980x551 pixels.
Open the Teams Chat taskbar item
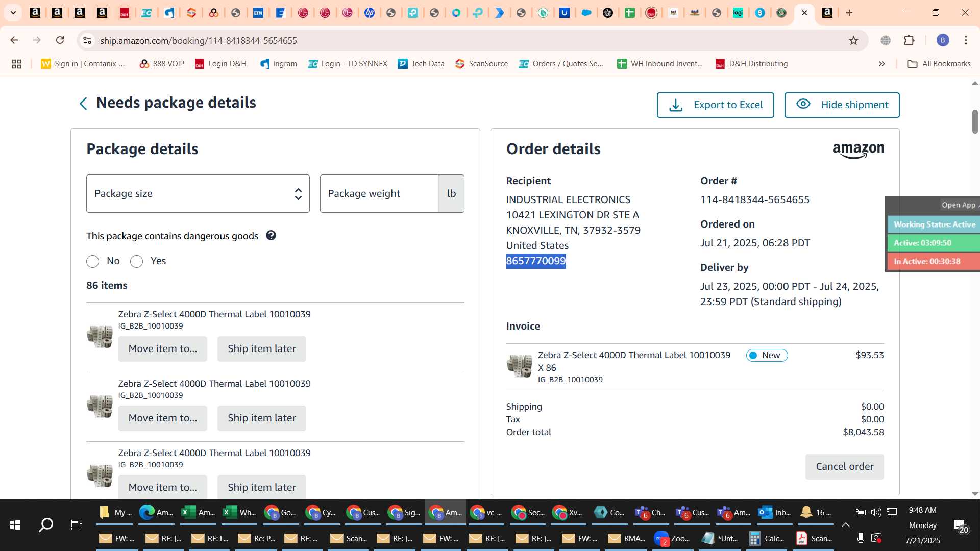pos(650,513)
